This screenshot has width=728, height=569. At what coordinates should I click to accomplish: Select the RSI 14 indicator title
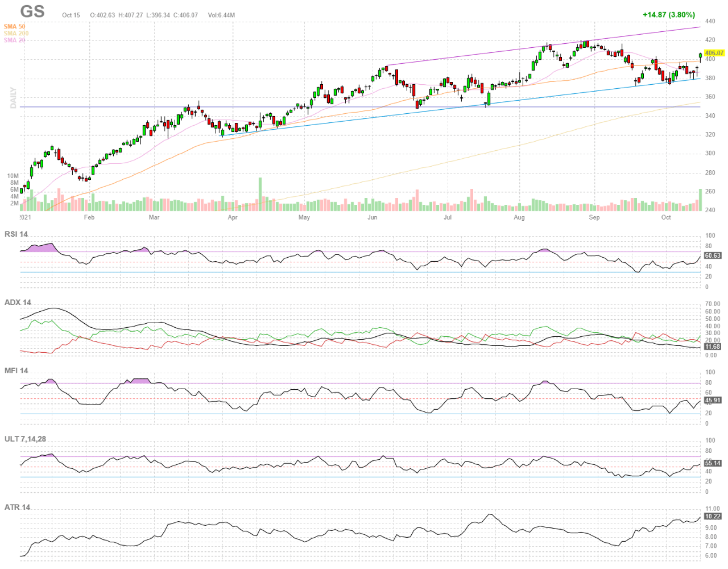tap(16, 234)
